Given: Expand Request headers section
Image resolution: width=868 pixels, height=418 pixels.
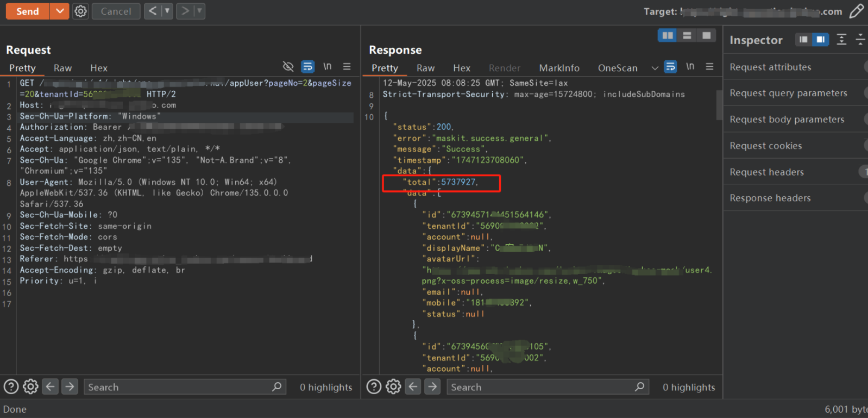Looking at the screenshot, I should [796, 172].
